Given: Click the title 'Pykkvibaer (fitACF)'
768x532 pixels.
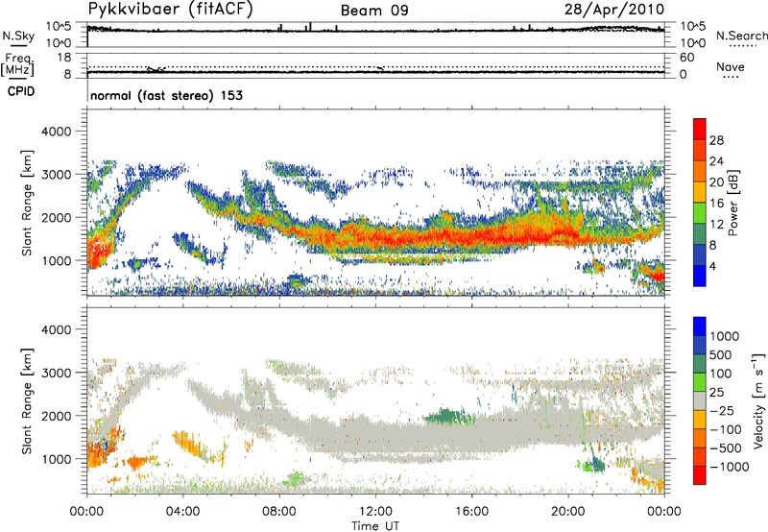Looking at the screenshot, I should (170, 10).
